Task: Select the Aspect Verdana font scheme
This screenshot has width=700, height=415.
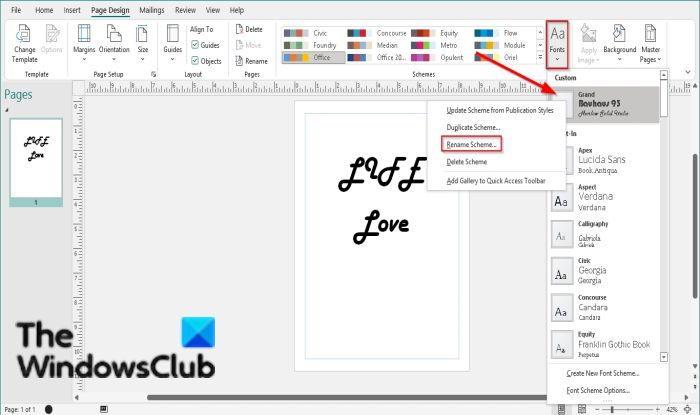Action: [604, 197]
